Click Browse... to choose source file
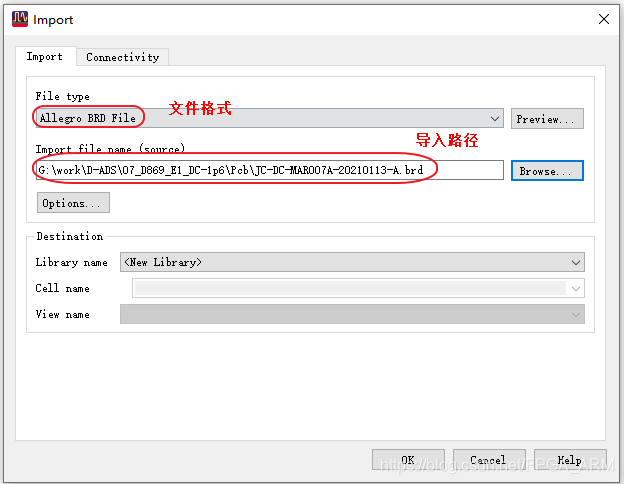Viewport: 624px width, 484px height. click(x=547, y=170)
